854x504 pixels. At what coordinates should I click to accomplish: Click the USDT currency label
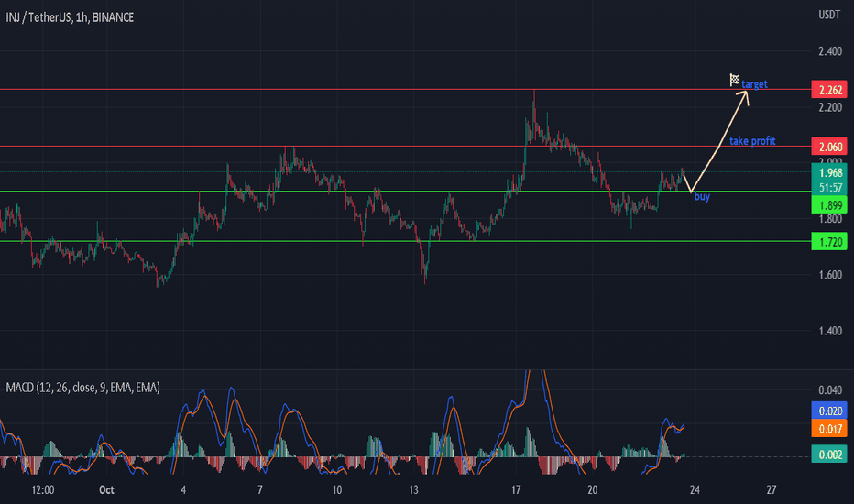coord(829,15)
